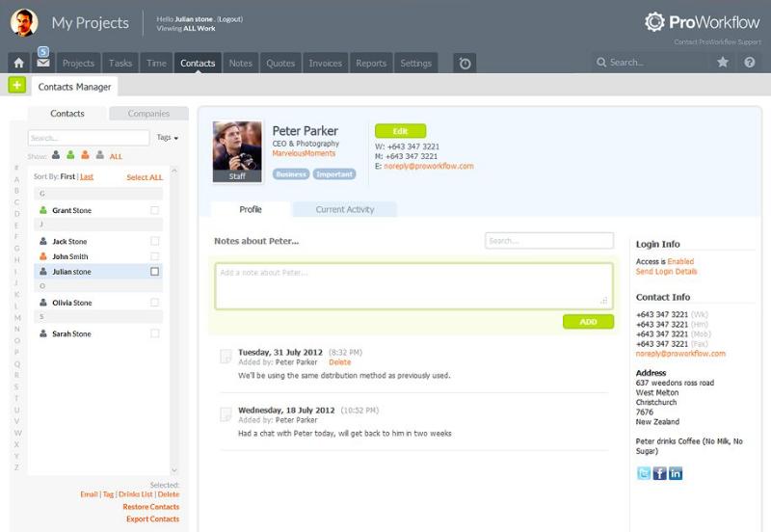Screen dimensions: 771x532
Task: Show ALL contact types
Action: 116,156
